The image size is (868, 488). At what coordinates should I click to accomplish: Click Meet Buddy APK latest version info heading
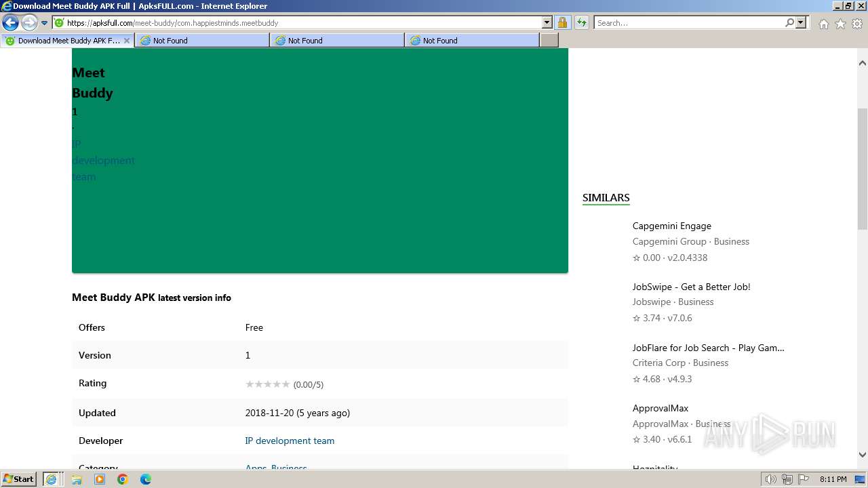pyautogui.click(x=151, y=298)
